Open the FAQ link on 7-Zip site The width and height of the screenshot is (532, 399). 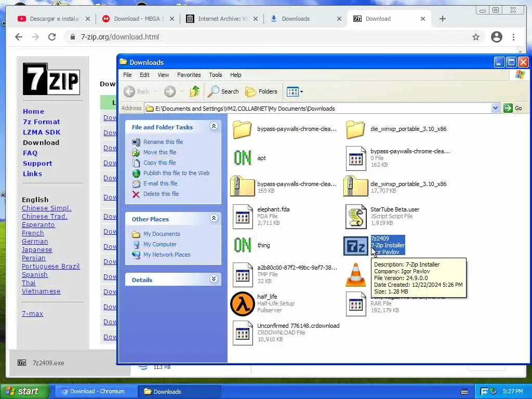30,153
